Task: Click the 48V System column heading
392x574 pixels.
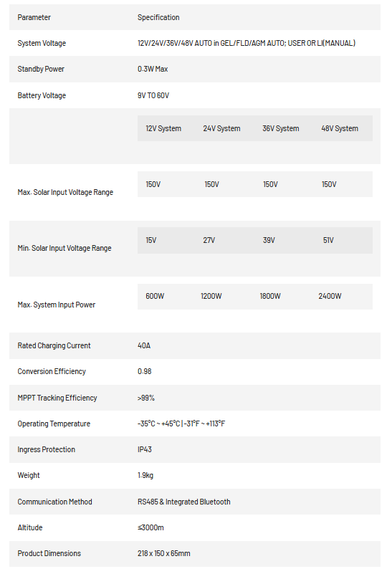Action: (340, 128)
